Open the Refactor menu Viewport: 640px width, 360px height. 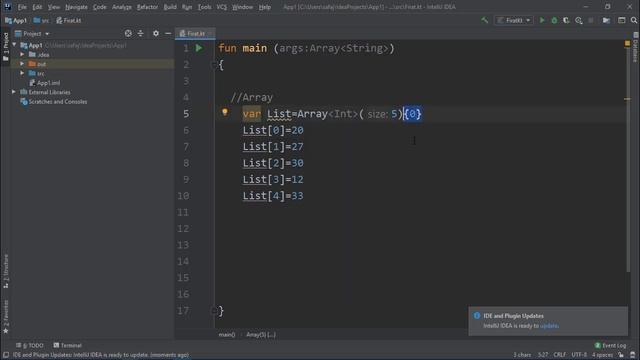coord(147,7)
